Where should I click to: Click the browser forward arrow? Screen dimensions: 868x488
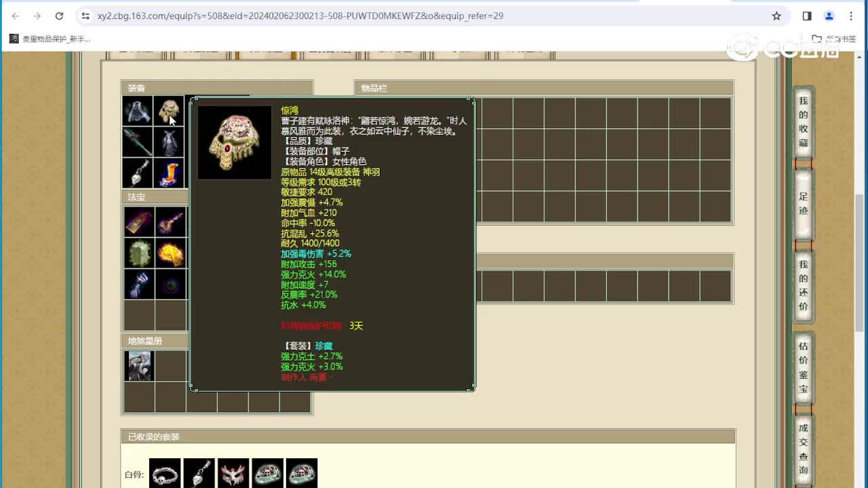[37, 16]
